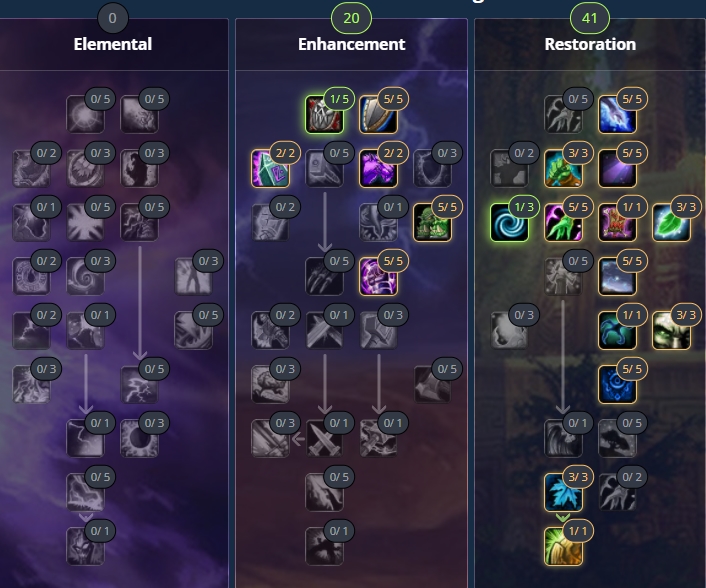
Task: Click the Shield Specialization shield icon in Enhancement
Action: (x=378, y=115)
